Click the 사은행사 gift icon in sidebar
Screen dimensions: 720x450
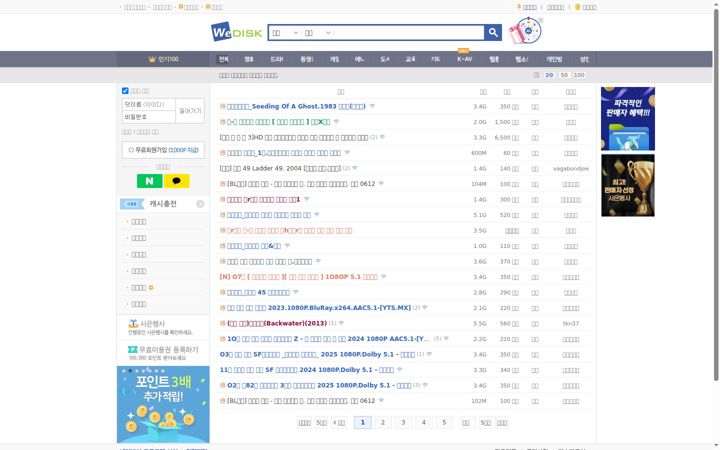pyautogui.click(x=133, y=324)
